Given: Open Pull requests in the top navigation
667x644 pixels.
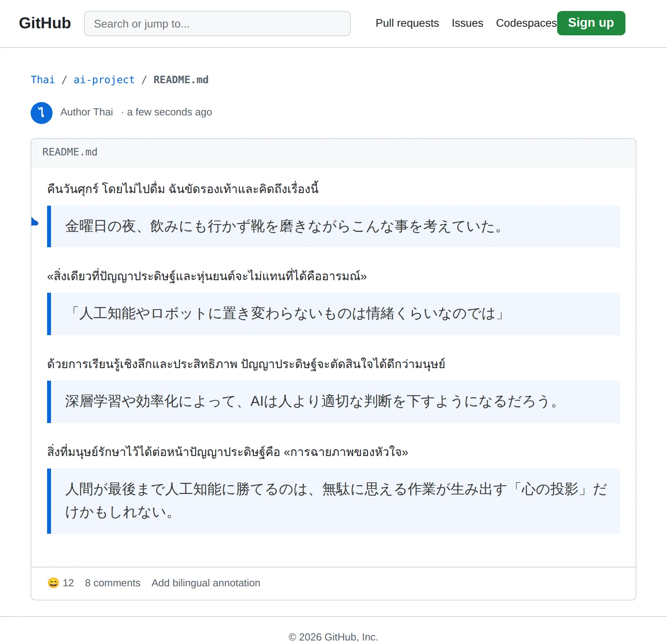Looking at the screenshot, I should pos(407,23).
